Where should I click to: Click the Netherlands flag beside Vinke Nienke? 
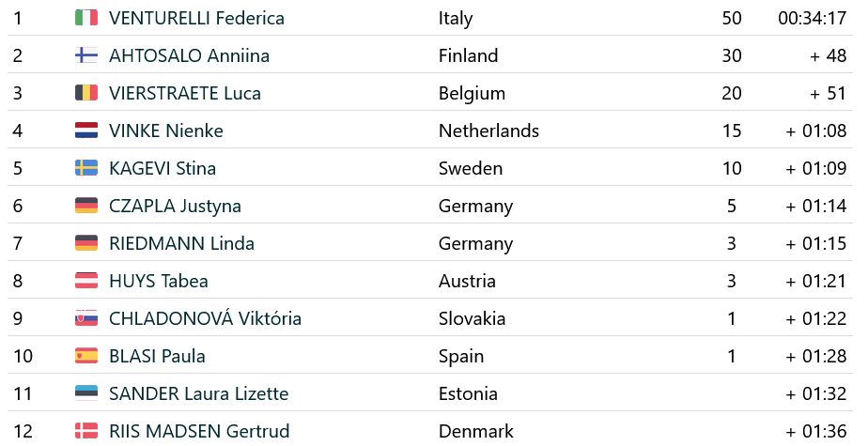coord(85,131)
